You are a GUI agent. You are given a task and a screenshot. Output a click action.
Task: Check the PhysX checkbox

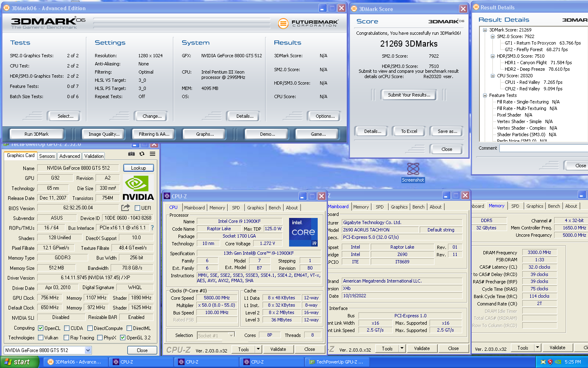(x=100, y=338)
